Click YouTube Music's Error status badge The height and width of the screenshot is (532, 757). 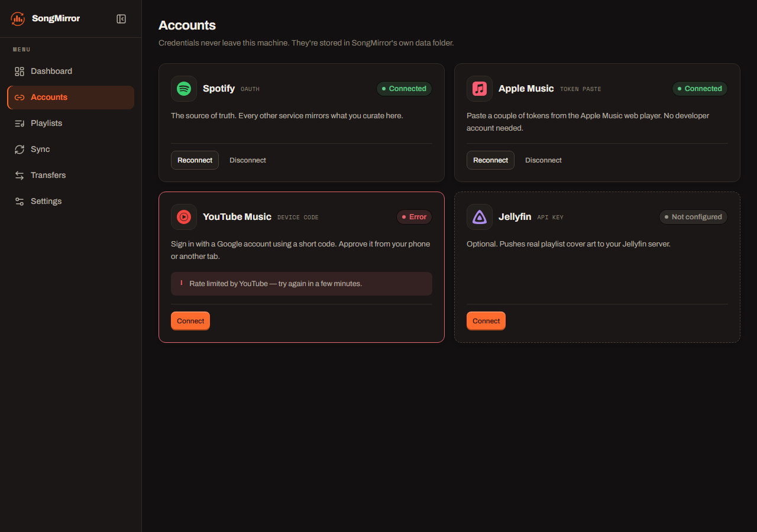click(x=415, y=217)
